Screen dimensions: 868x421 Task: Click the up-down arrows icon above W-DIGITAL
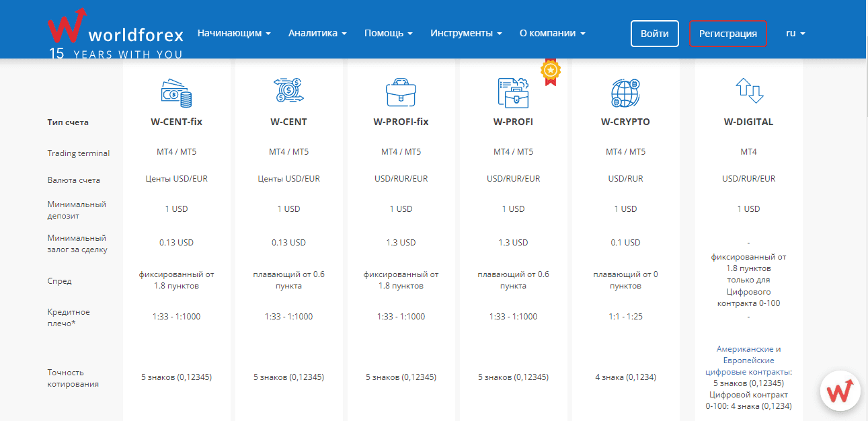(x=748, y=91)
